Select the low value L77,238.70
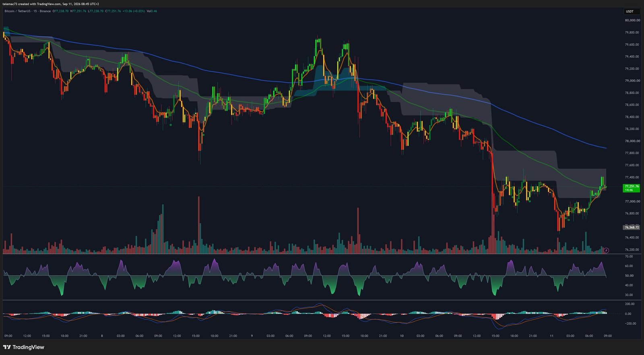The height and width of the screenshot is (355, 644). [x=96, y=11]
